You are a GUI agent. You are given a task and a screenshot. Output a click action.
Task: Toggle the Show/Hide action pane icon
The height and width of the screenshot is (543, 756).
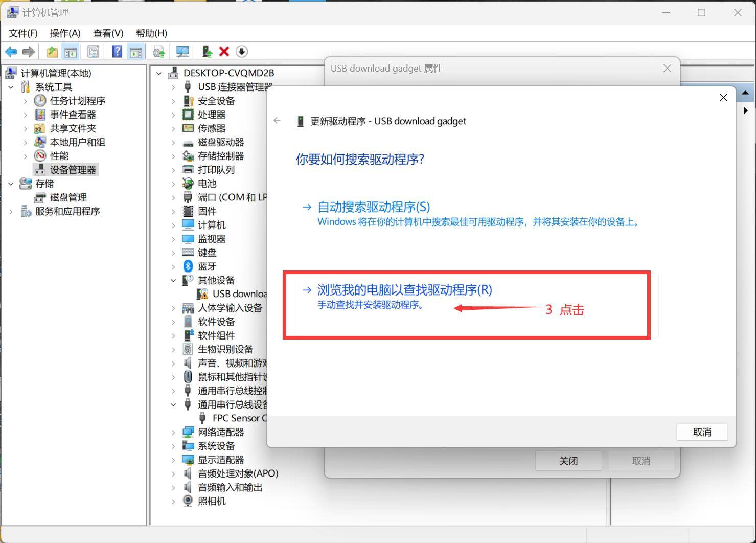click(x=135, y=52)
